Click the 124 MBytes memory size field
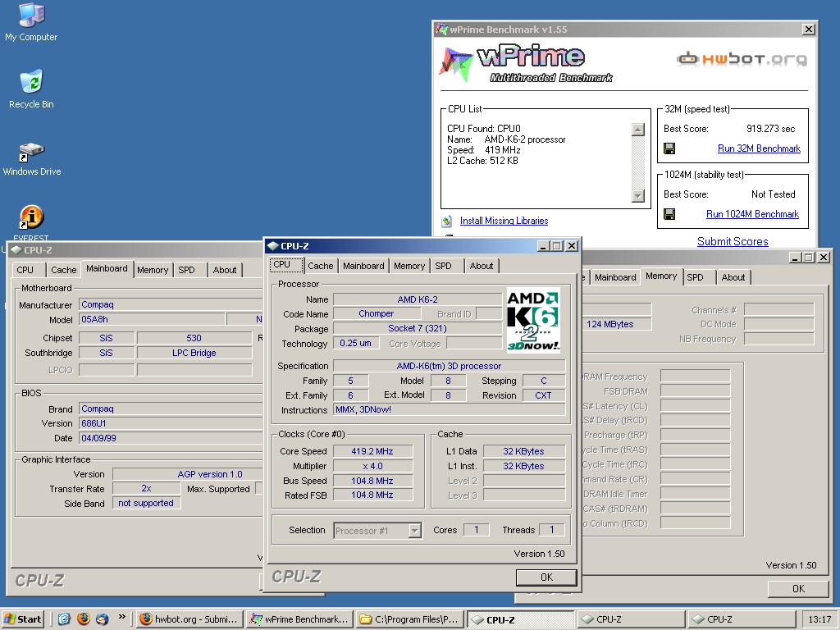The width and height of the screenshot is (840, 630). coord(617,324)
